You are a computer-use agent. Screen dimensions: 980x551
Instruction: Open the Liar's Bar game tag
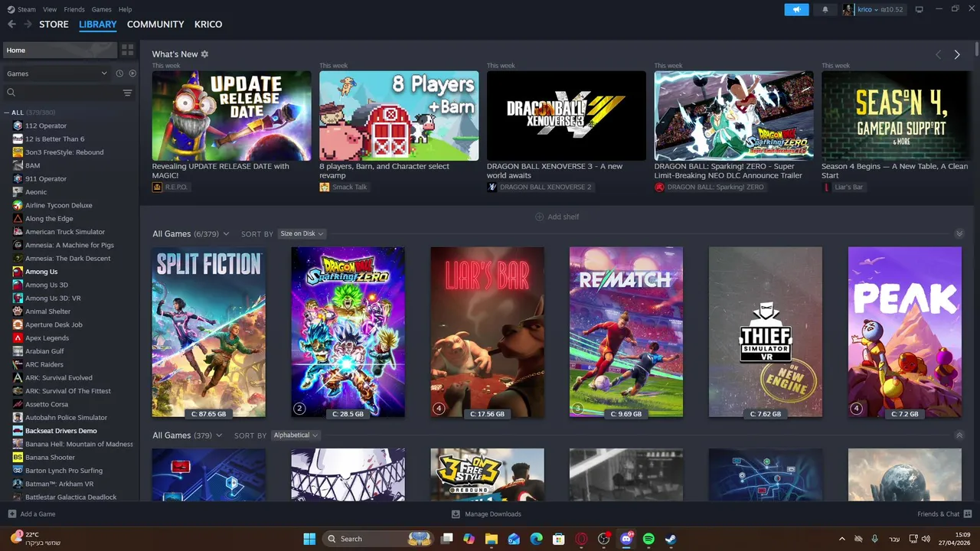coord(844,187)
